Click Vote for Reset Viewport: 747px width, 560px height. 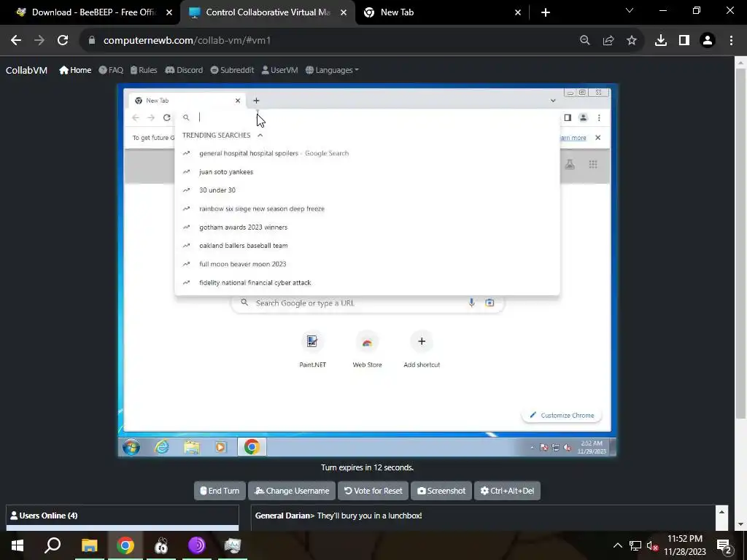[373, 491]
